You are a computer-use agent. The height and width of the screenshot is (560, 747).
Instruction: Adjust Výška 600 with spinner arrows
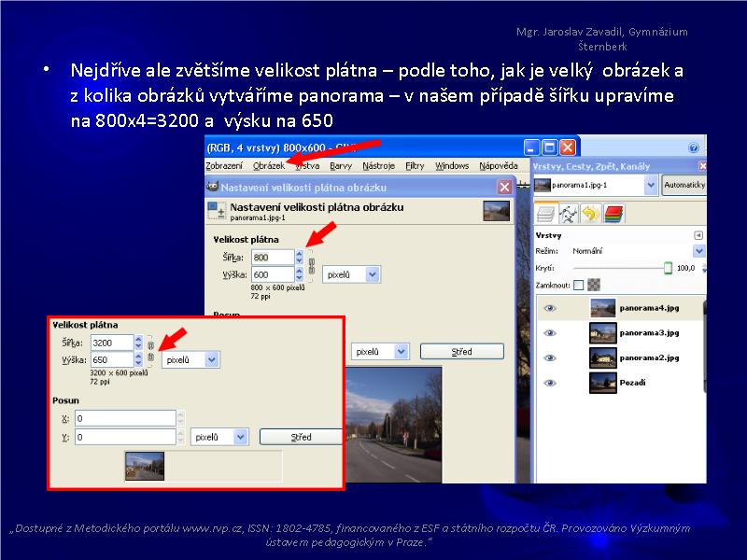pos(299,274)
